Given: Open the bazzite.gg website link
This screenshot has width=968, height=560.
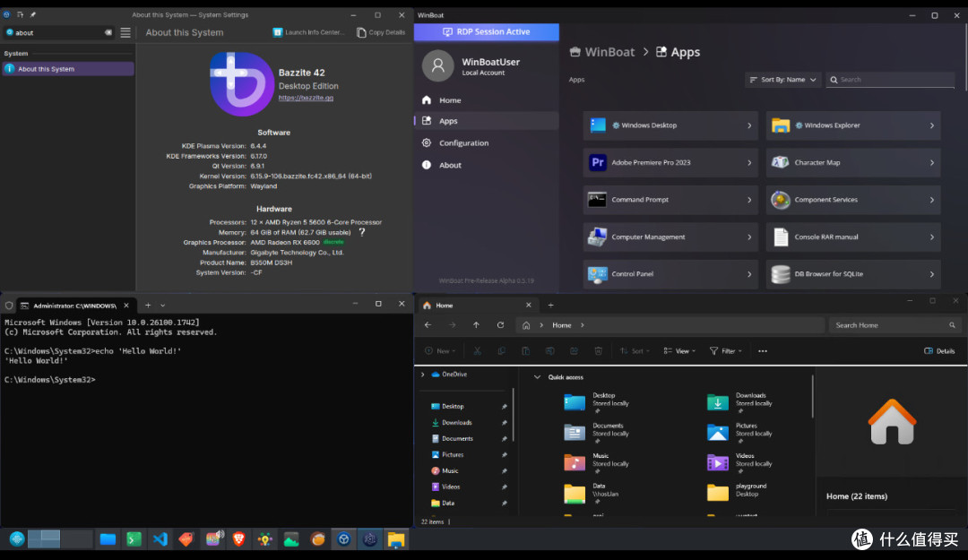Looking at the screenshot, I should coord(306,98).
